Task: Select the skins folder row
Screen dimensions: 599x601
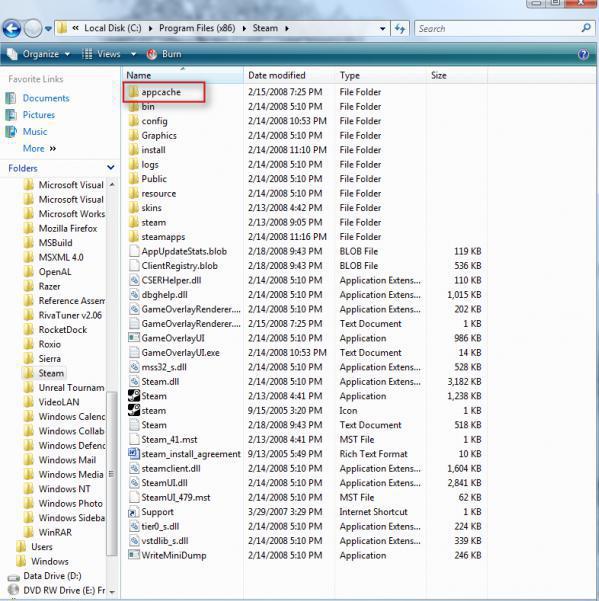Action: (305, 208)
